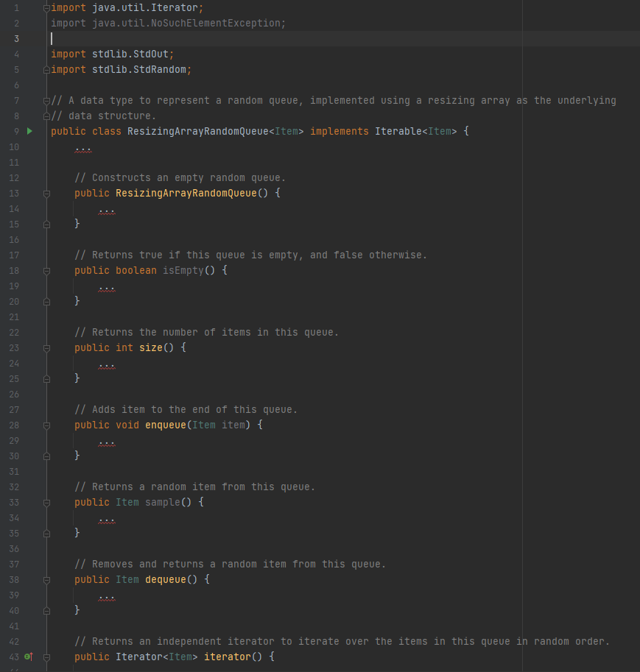
Task: Click the "sample()" method name
Action: click(168, 502)
